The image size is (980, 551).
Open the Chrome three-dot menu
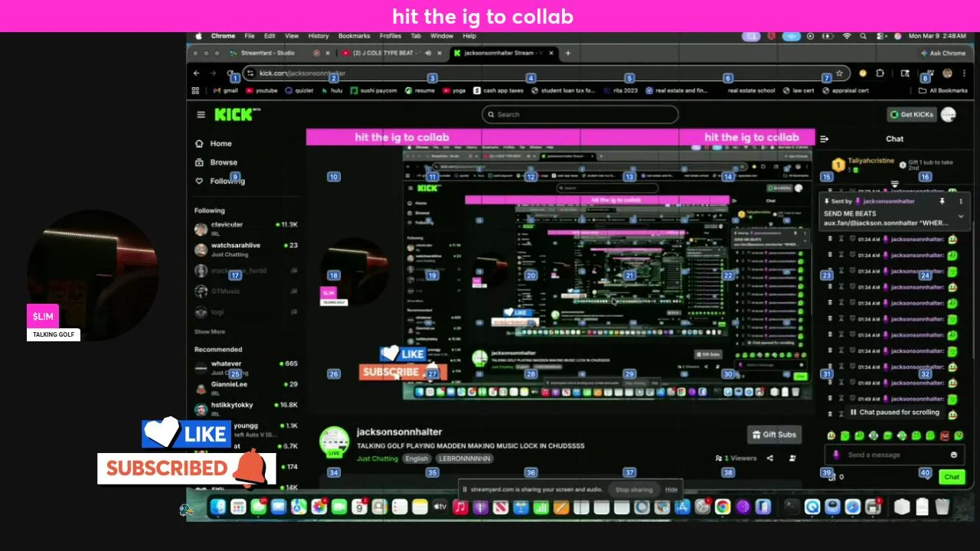click(x=962, y=73)
